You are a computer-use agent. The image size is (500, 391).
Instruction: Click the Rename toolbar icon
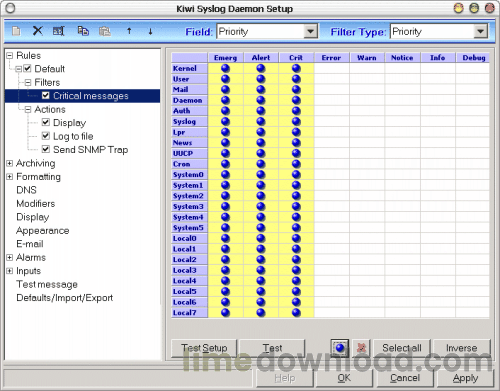coord(59,31)
